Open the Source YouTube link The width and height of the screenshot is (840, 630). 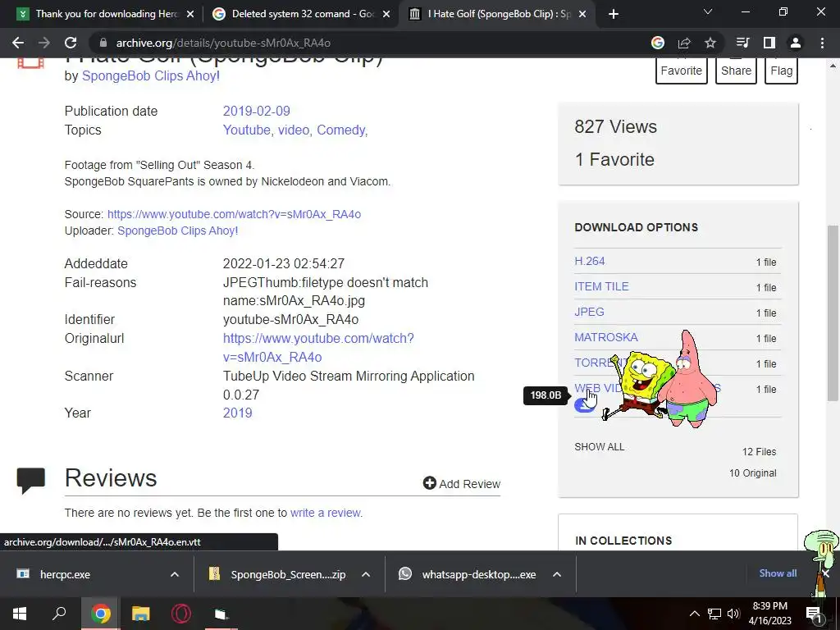pos(234,214)
